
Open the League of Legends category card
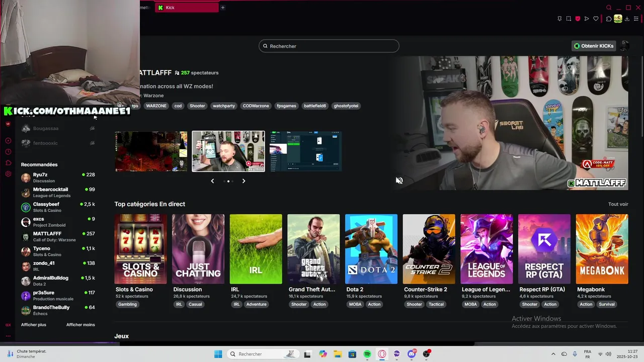pyautogui.click(x=487, y=249)
